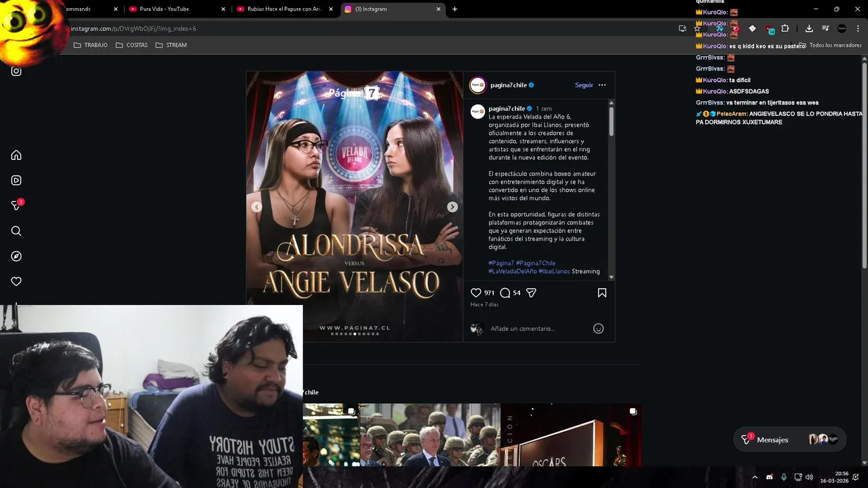Click caption scrollbar down arrow

coord(611,277)
